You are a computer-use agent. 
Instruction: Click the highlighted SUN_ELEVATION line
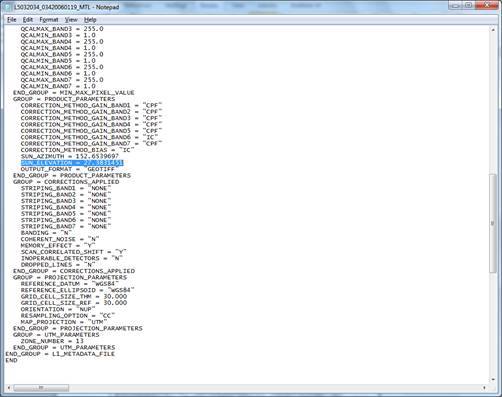pos(72,163)
